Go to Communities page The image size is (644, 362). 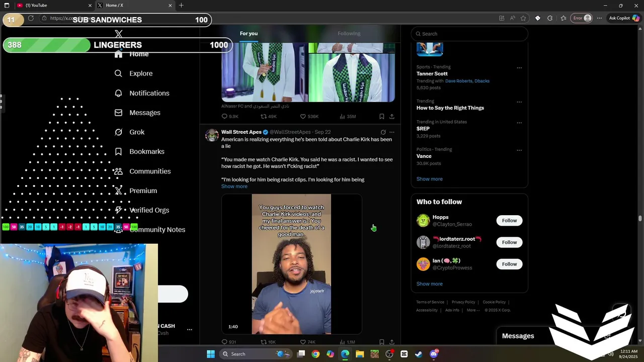coord(142,171)
